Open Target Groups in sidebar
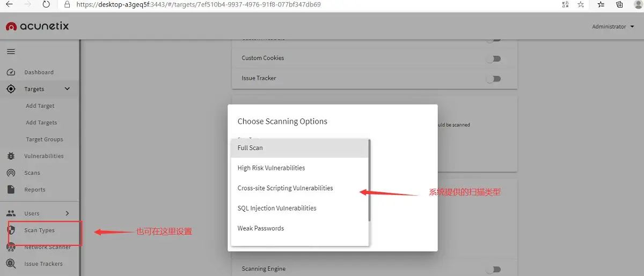The width and height of the screenshot is (644, 276). tap(45, 139)
